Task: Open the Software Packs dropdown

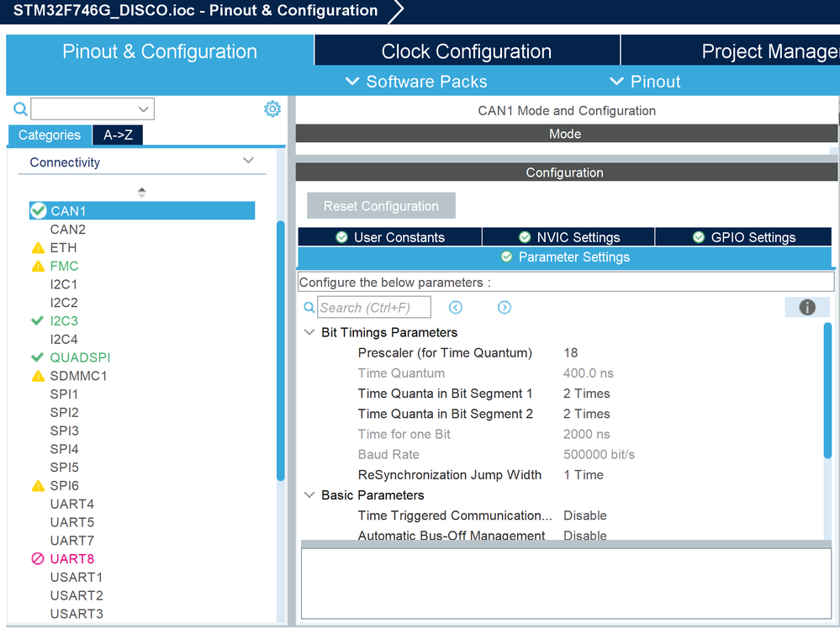Action: coord(416,82)
